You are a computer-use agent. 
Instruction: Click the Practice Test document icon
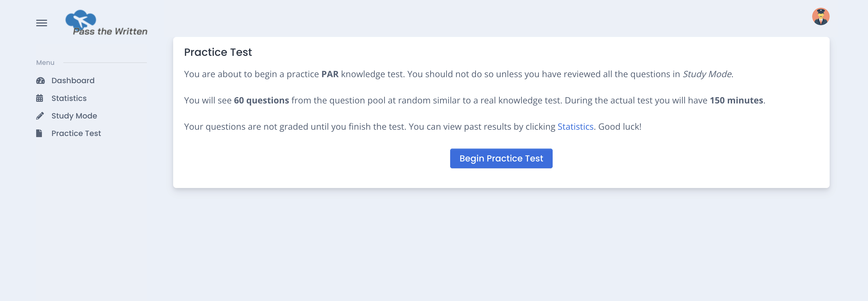pos(39,133)
